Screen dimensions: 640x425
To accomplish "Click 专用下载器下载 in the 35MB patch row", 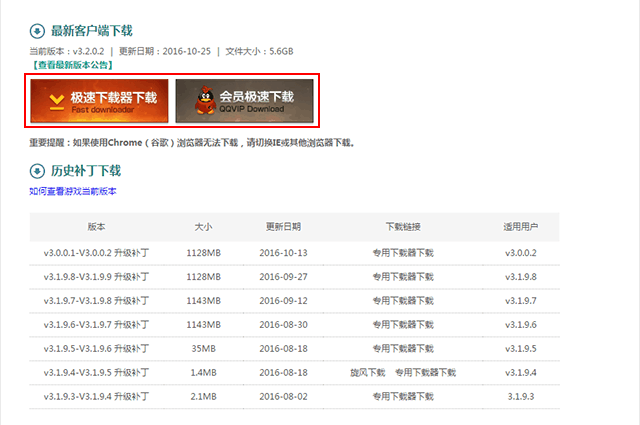I will point(403,349).
